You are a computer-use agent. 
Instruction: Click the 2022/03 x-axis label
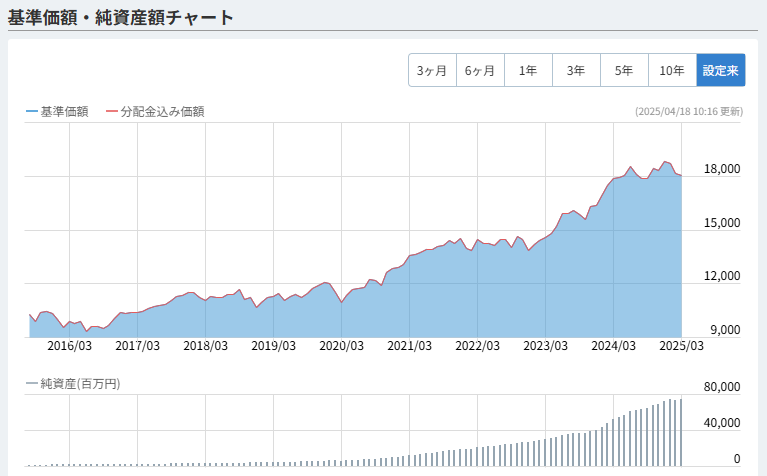(477, 346)
